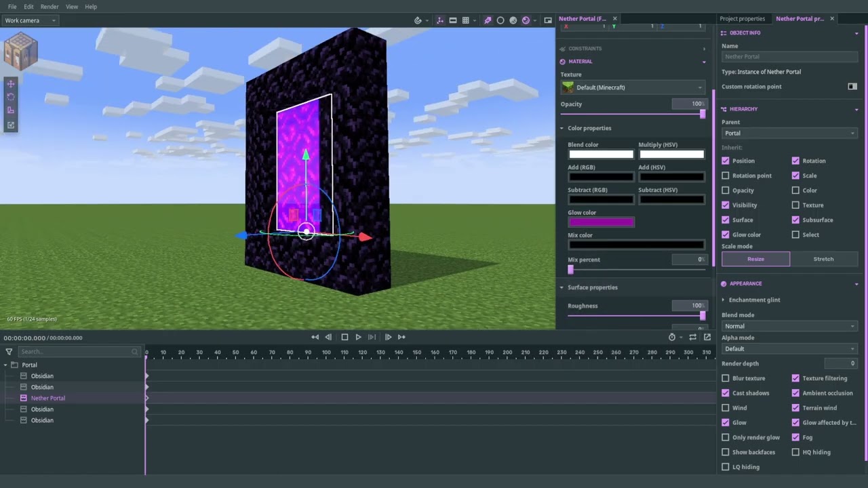Disable Fog checkbox

pos(796,437)
